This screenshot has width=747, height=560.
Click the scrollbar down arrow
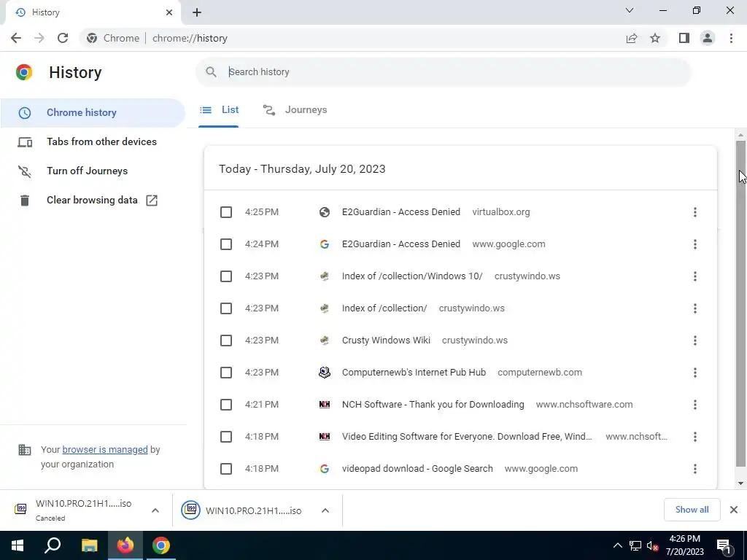click(740, 483)
